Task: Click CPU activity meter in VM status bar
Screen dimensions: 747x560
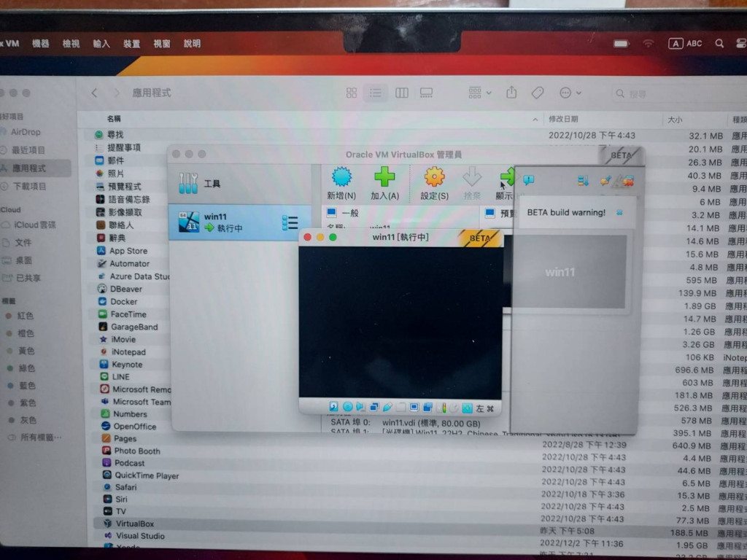Action: [443, 408]
